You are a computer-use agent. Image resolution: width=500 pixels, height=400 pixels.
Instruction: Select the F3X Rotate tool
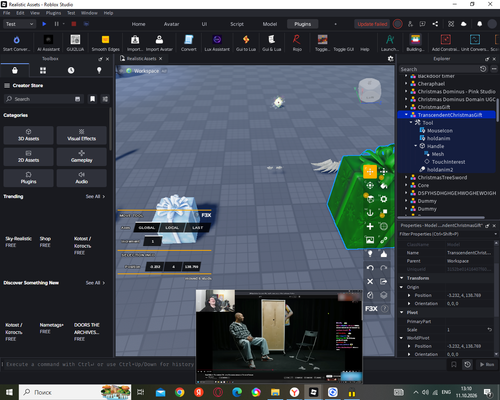click(x=370, y=185)
